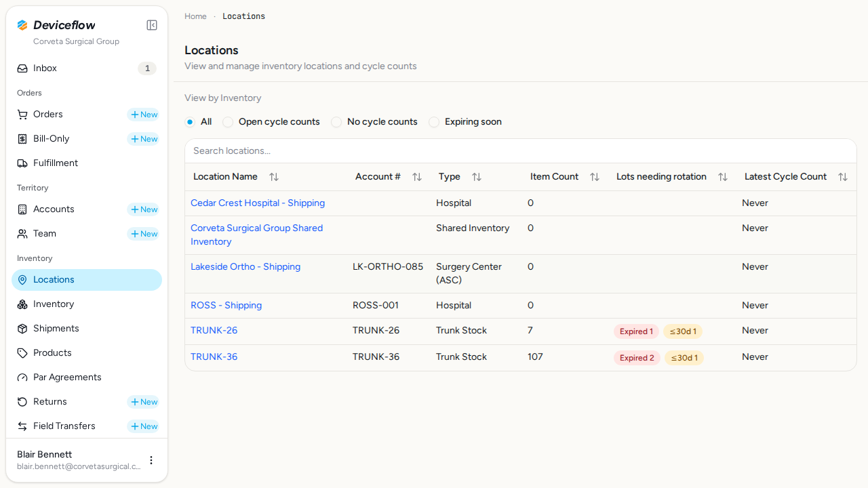Select Open cycle counts radio option

228,122
